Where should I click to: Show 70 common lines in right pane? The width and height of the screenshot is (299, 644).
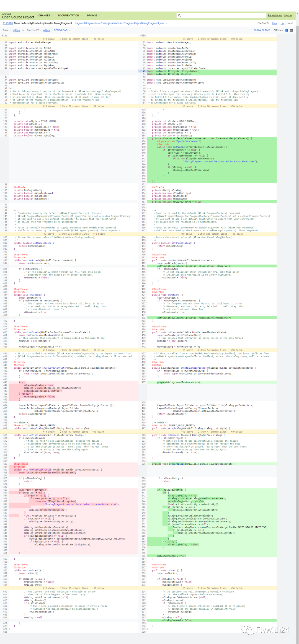tap(212, 106)
